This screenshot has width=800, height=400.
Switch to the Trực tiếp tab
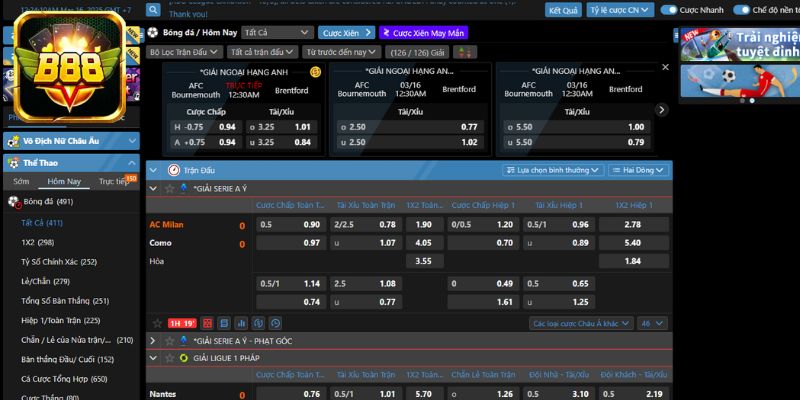(113, 182)
